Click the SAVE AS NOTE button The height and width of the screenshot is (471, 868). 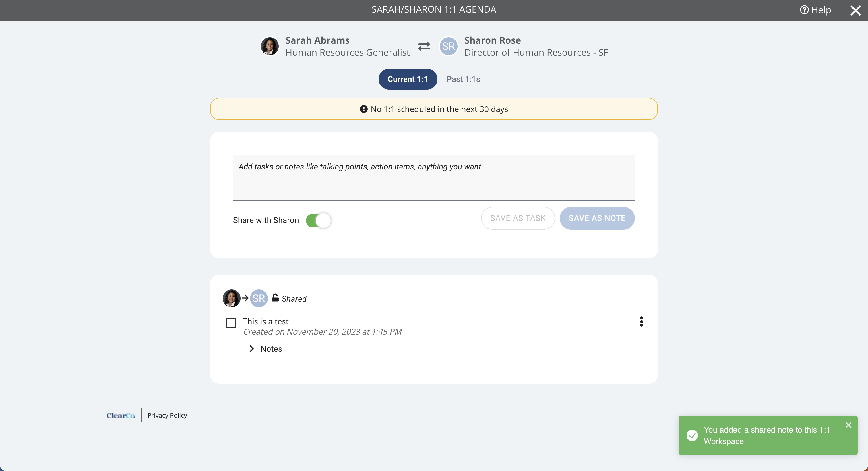[597, 219]
